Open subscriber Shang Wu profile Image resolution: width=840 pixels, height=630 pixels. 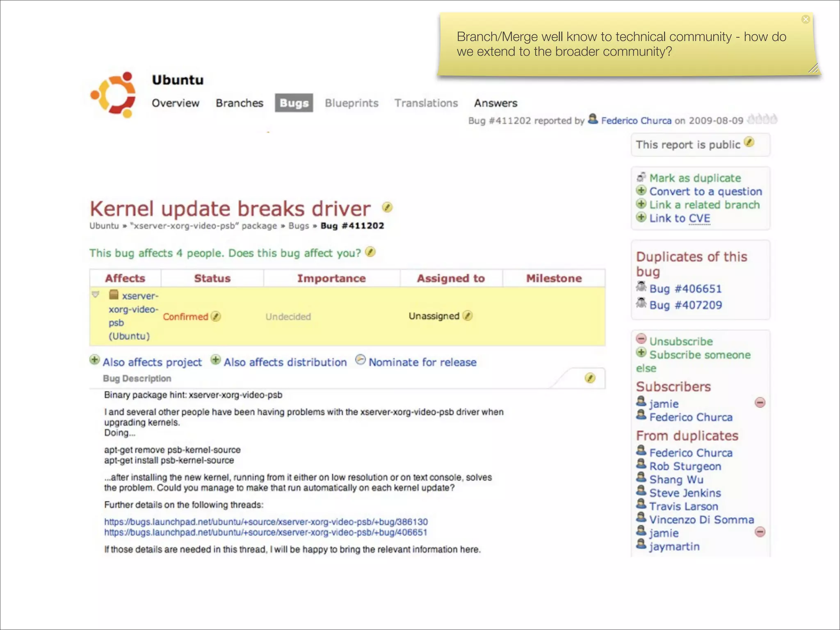coord(676,479)
